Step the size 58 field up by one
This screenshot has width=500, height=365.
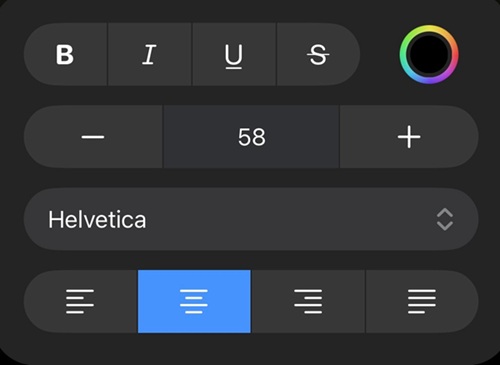coord(409,137)
